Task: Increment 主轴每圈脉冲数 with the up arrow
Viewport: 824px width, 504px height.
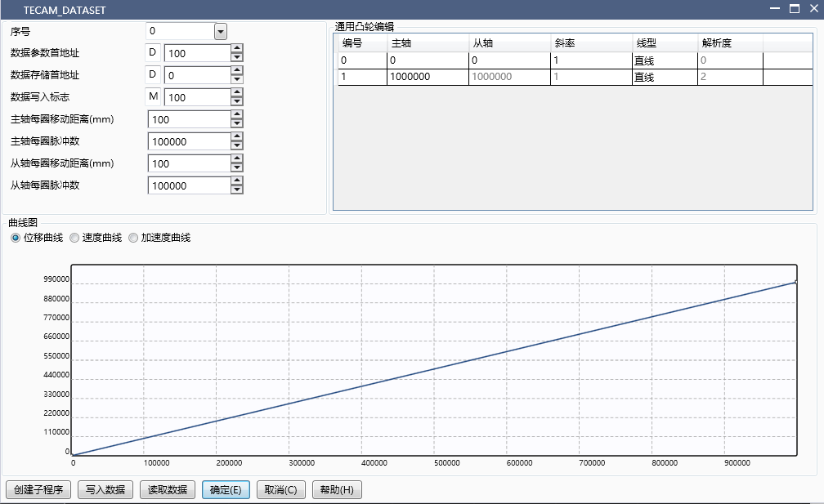Action: [x=236, y=137]
